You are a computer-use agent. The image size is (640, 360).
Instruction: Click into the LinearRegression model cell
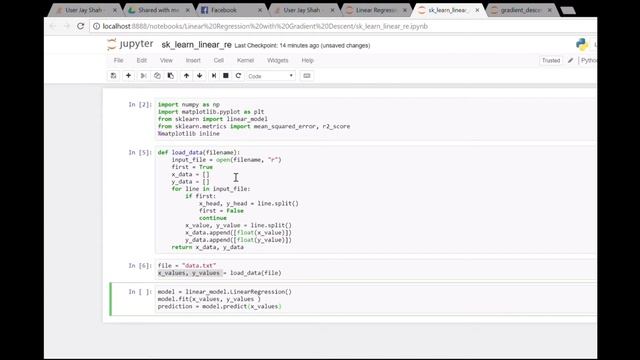tap(376, 299)
